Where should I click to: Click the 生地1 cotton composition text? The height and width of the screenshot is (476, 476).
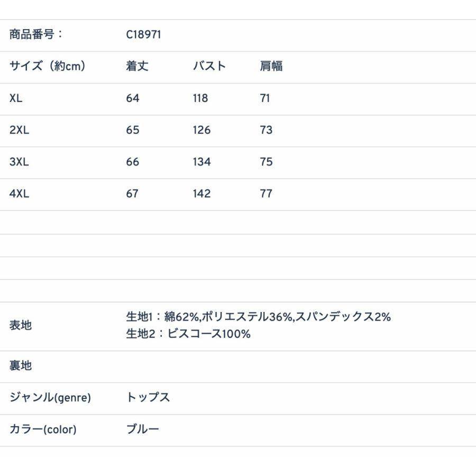(258, 317)
